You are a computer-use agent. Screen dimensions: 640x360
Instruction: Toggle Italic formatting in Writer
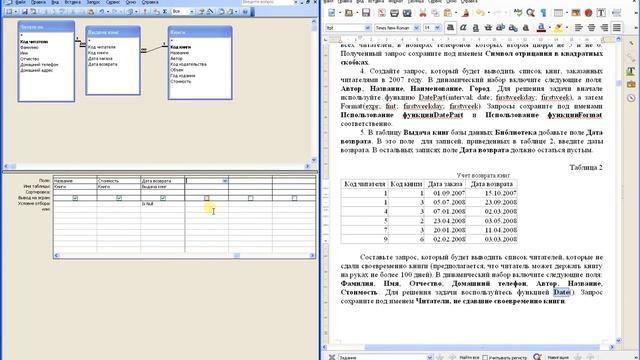pos(463,27)
